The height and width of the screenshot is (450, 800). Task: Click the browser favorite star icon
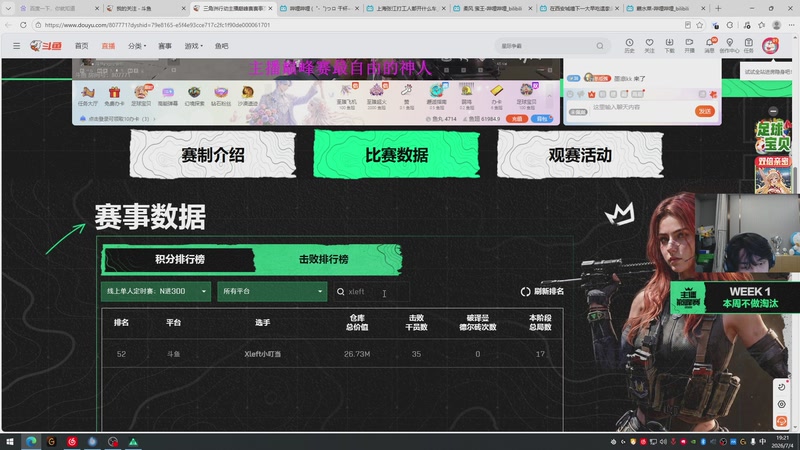pyautogui.click(x=699, y=24)
